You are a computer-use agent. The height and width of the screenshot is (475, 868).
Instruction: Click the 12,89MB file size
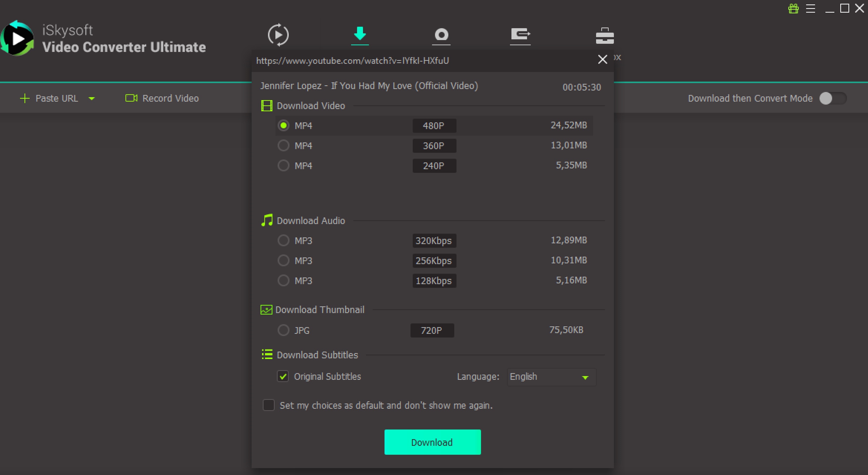[x=569, y=240]
